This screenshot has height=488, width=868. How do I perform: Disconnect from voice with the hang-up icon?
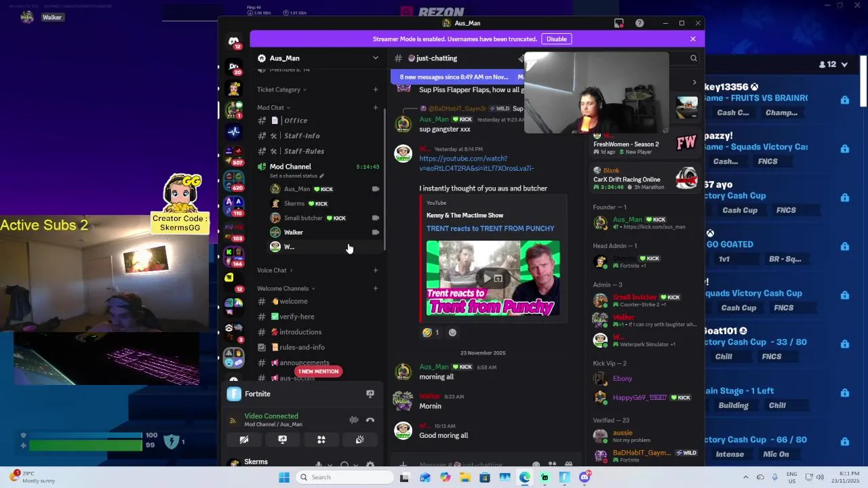[x=370, y=420]
